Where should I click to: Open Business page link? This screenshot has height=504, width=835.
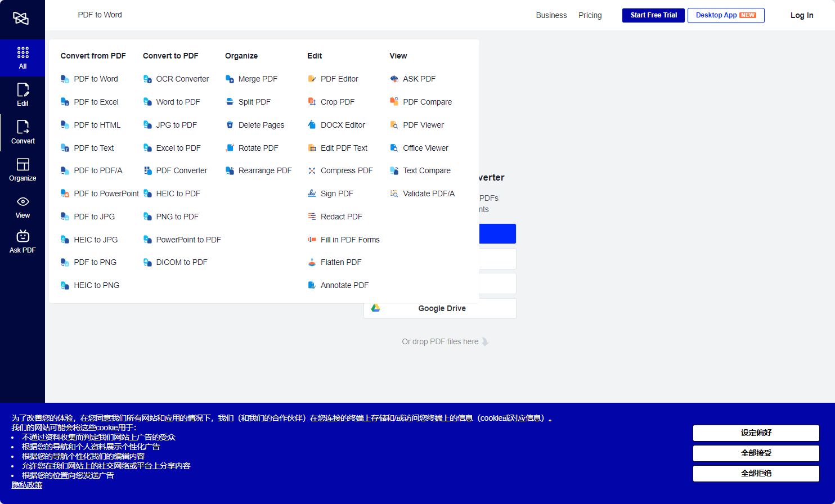tap(551, 15)
